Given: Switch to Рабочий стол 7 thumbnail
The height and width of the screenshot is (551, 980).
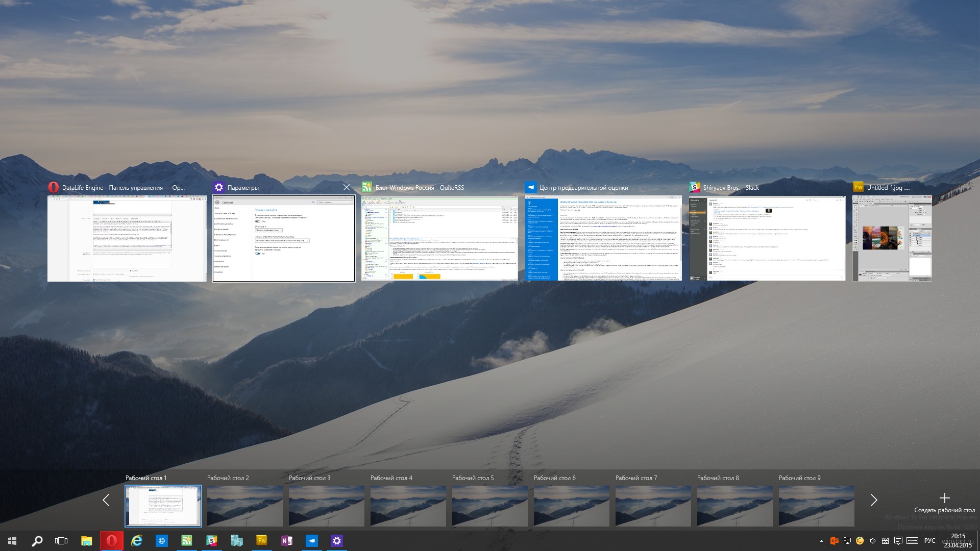Looking at the screenshot, I should [x=653, y=506].
